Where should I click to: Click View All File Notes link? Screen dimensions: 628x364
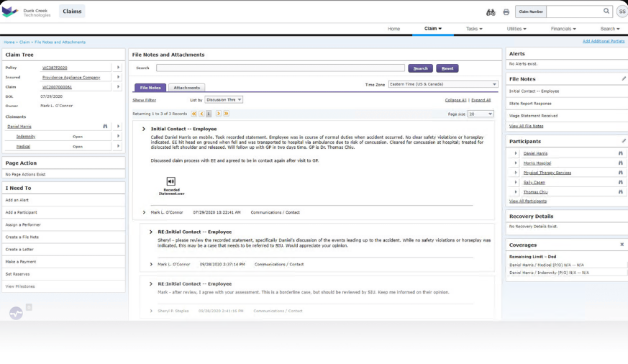527,126
